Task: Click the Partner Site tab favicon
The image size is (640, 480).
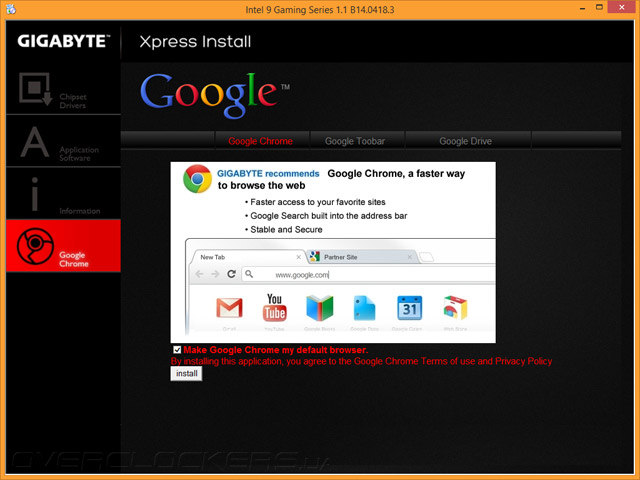Action: [314, 257]
